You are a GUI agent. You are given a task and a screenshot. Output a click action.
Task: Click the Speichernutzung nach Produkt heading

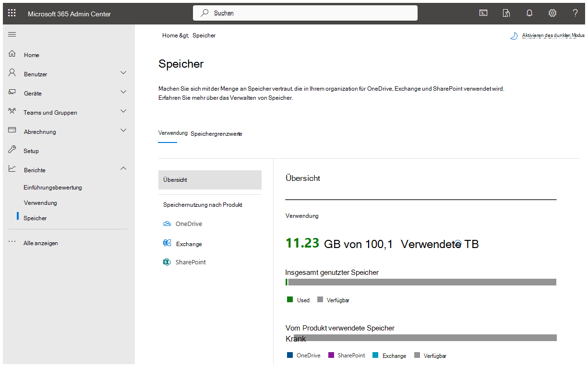click(203, 205)
